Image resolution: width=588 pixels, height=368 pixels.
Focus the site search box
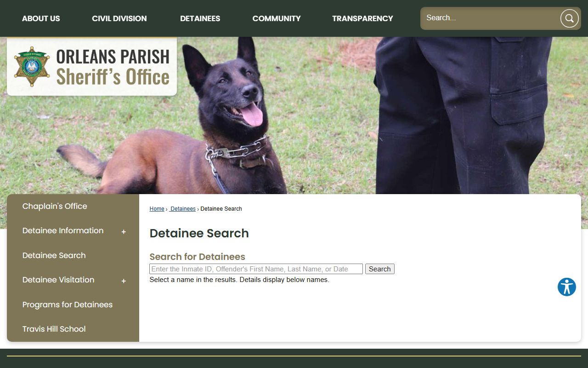[x=489, y=18]
